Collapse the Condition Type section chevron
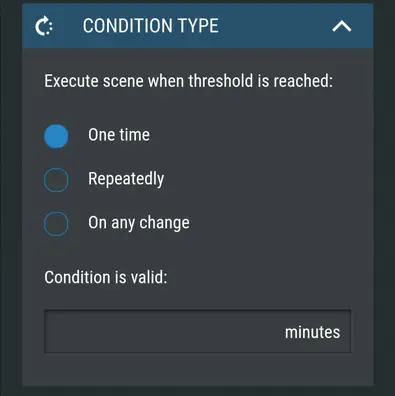 click(x=342, y=26)
